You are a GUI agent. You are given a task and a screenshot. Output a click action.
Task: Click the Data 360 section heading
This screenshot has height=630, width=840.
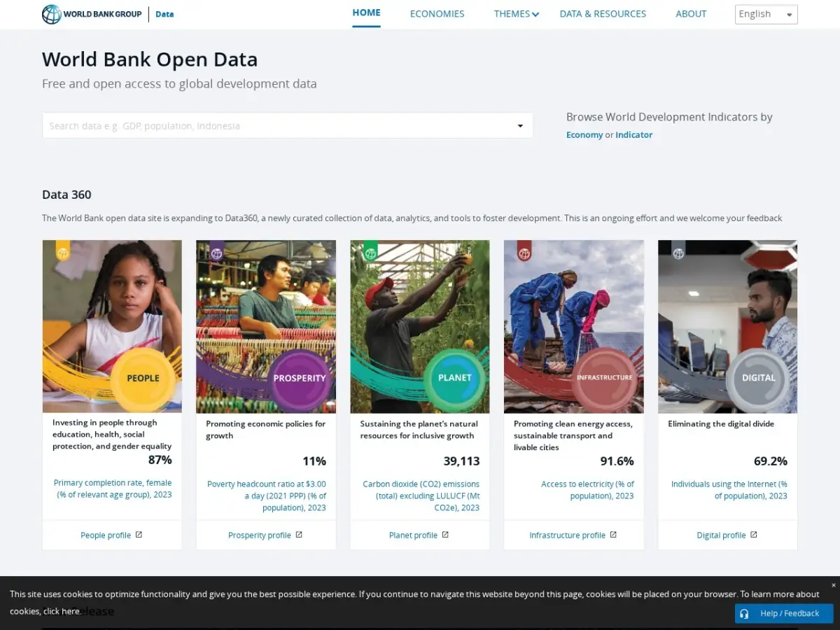(66, 195)
